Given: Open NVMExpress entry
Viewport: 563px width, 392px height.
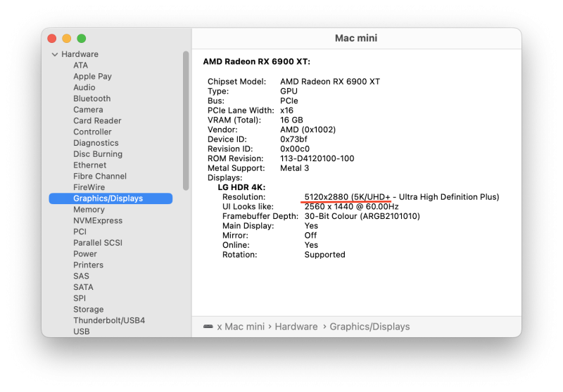Looking at the screenshot, I should pos(98,221).
